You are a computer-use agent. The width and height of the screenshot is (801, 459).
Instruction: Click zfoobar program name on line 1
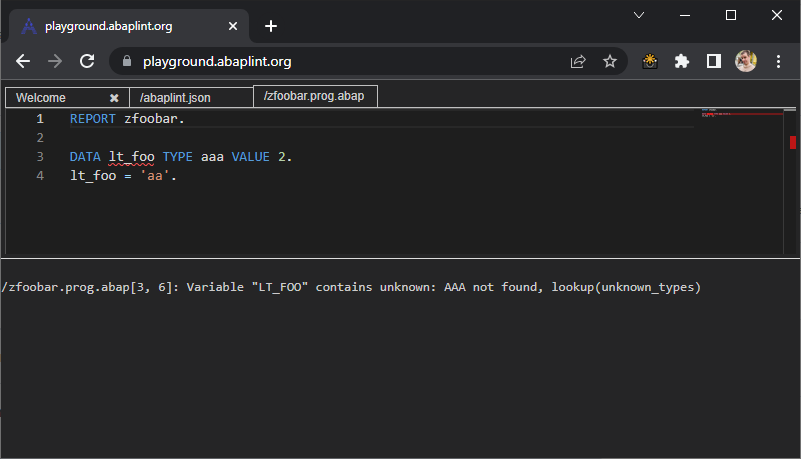pos(151,118)
